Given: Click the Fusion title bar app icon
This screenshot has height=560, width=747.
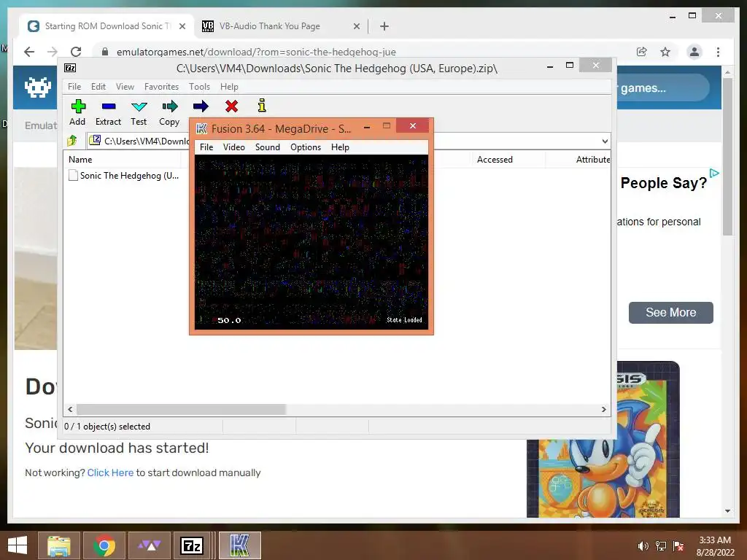Looking at the screenshot, I should (202, 128).
